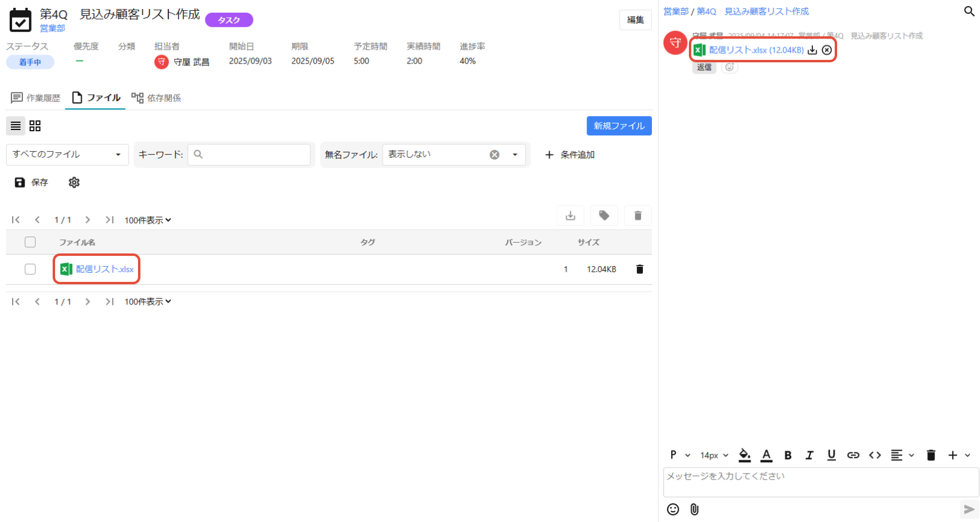Open the text background fill color tool
This screenshot has height=522, width=980.
coord(745,455)
